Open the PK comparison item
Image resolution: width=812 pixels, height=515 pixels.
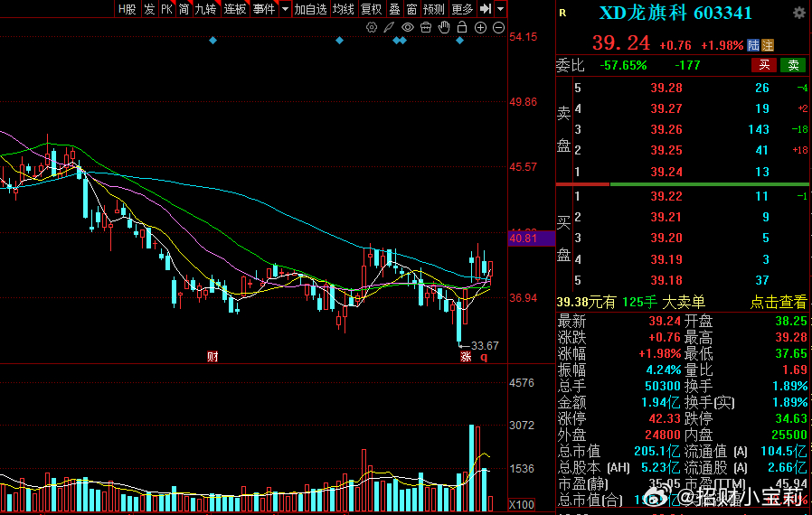pos(166,9)
